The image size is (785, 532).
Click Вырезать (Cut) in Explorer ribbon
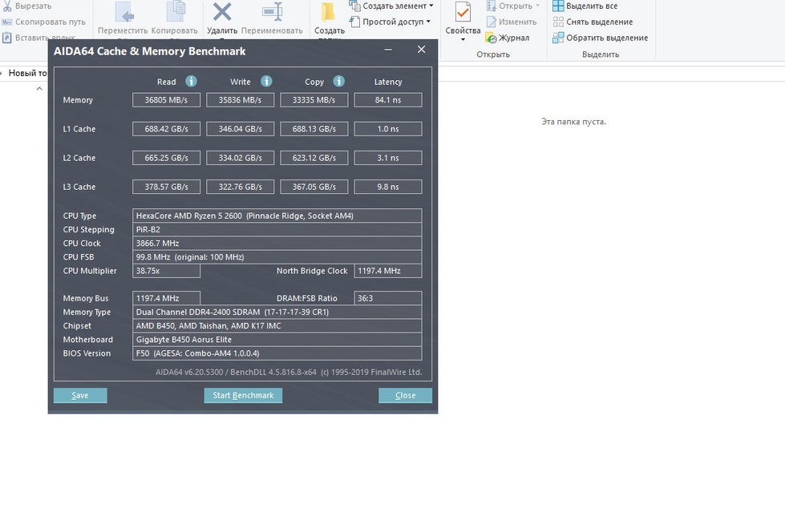[26, 6]
